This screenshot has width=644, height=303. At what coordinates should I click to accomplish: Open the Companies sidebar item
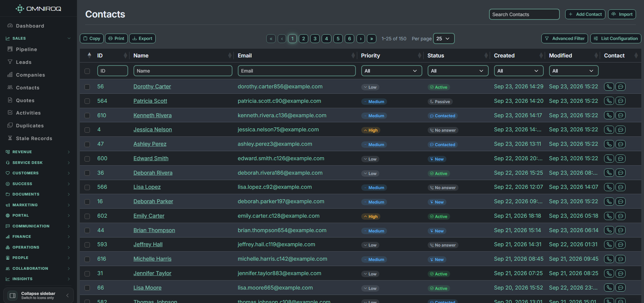[31, 75]
